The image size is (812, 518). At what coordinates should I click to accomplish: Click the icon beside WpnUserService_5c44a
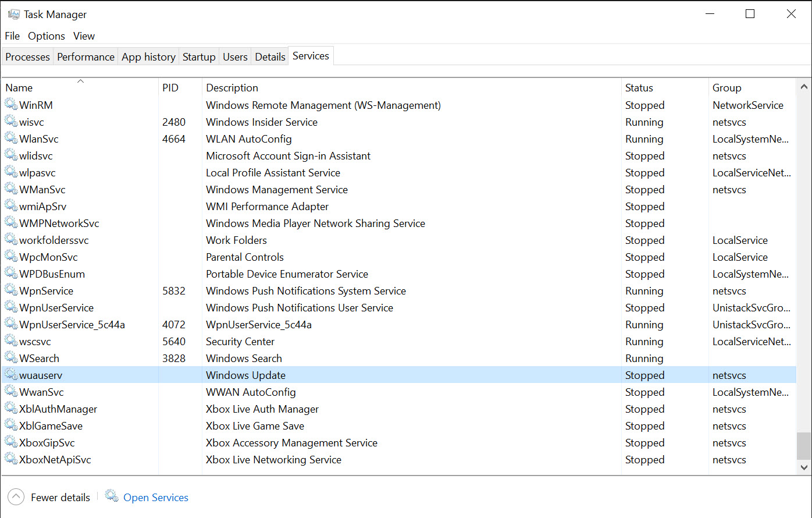pyautogui.click(x=11, y=324)
